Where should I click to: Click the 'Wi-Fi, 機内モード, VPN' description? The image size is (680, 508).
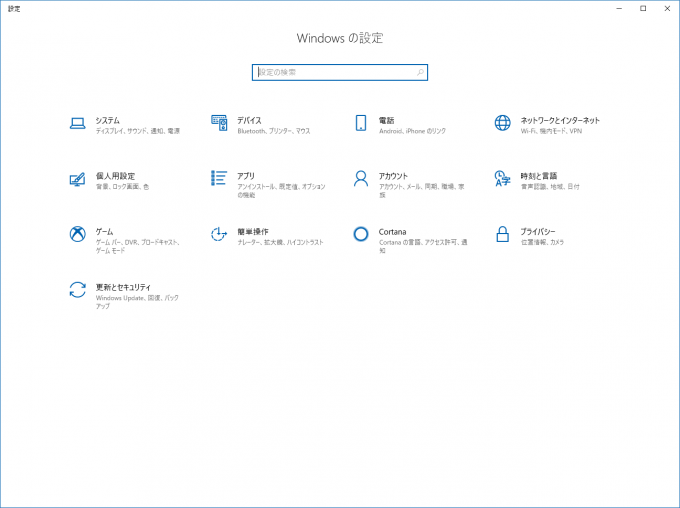[x=551, y=131]
